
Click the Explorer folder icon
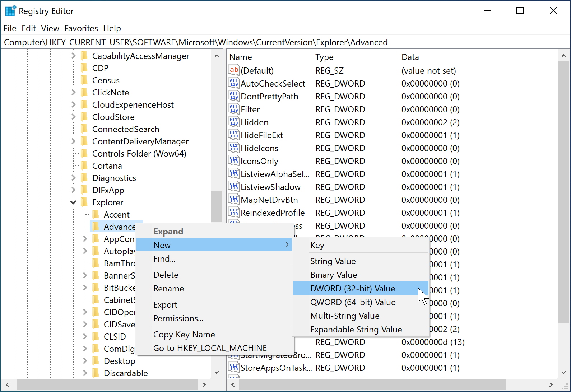pyautogui.click(x=84, y=202)
